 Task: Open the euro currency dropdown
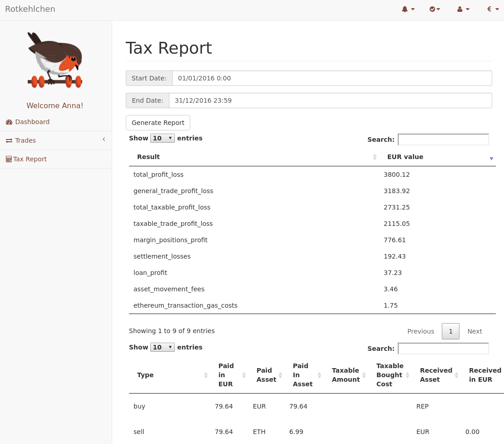point(493,9)
